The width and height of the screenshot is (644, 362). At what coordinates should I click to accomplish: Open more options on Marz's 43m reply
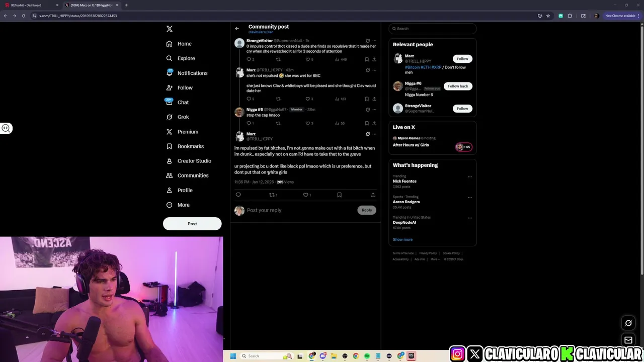[374, 70]
